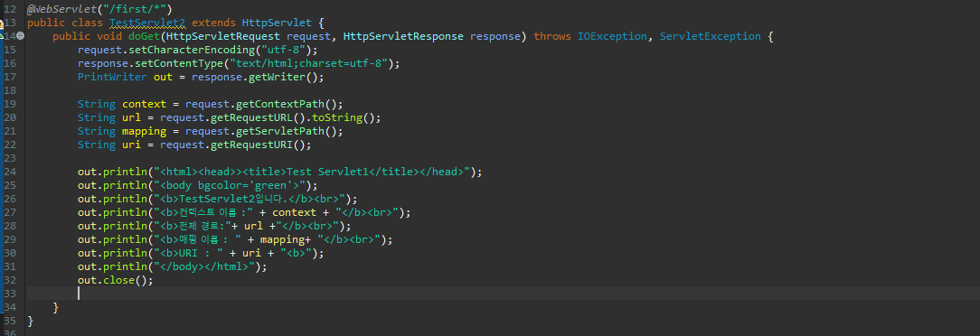Click line number 24 in the gutter
980x336 pixels.
pos(10,172)
